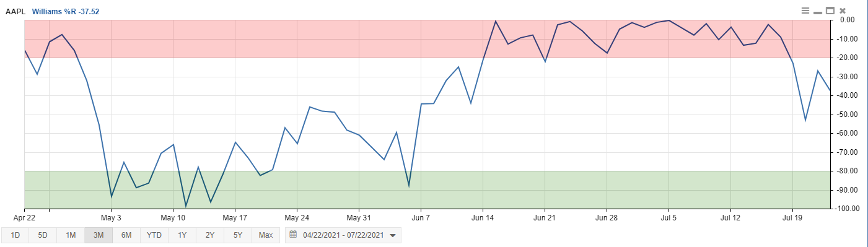868x247 pixels.
Task: Show the 5Y time range
Action: pos(238,235)
